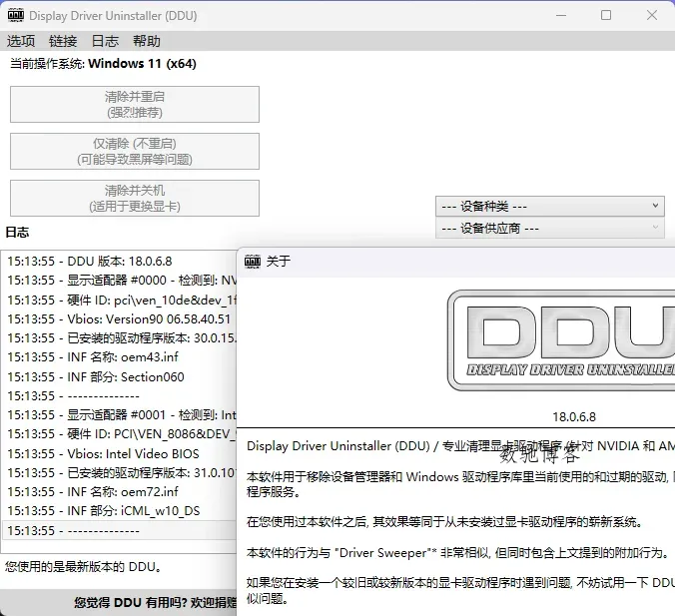
Task: Select log line 'INF 名称: oem72.inf'
Action: click(119, 491)
